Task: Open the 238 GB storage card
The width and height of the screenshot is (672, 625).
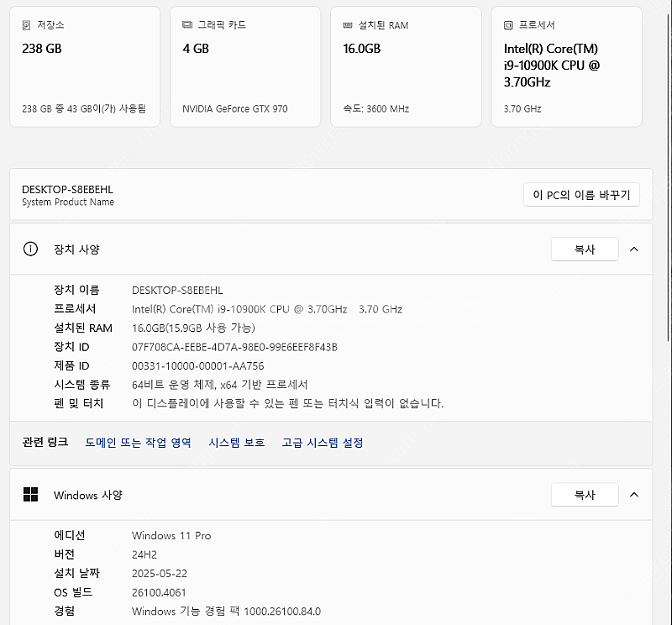Action: [85, 66]
